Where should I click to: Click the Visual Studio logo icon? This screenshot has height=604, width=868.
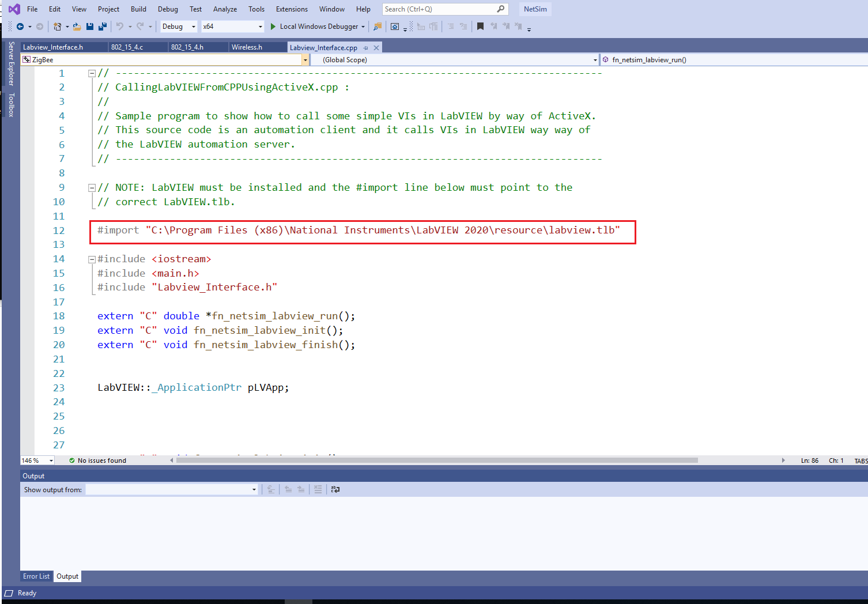tap(14, 9)
